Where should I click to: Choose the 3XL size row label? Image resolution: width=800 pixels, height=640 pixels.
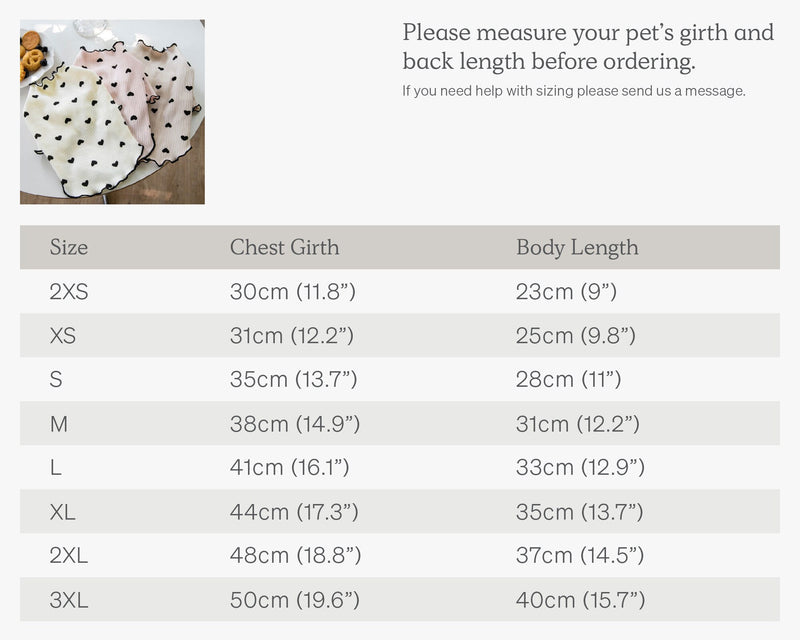pyautogui.click(x=69, y=600)
